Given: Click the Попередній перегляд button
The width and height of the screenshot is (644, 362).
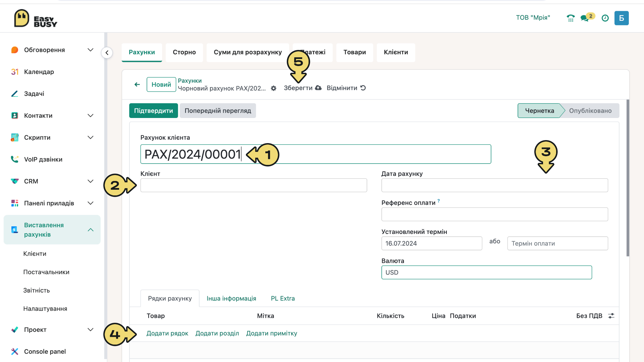Looking at the screenshot, I should (x=218, y=111).
